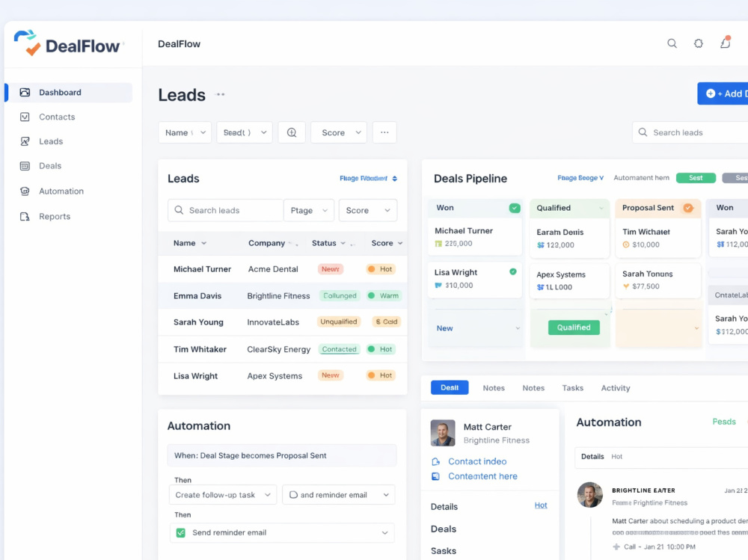
Task: Open Leads in the sidebar
Action: (51, 141)
